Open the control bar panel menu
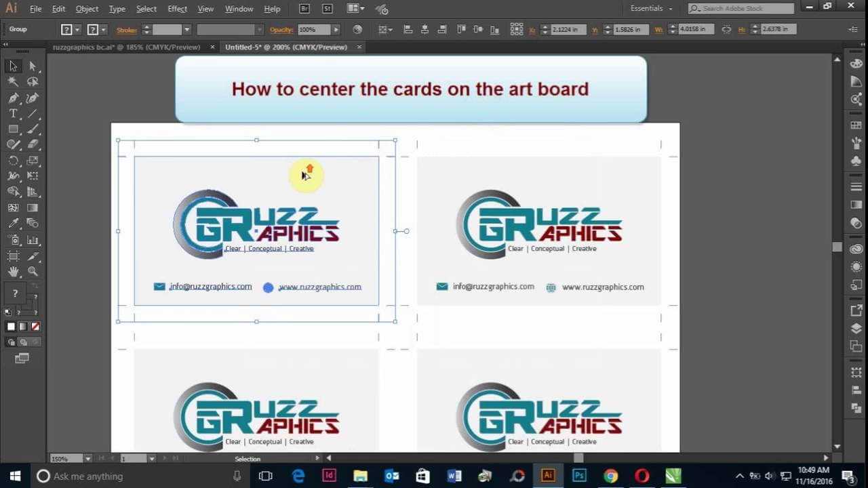The width and height of the screenshot is (868, 488). (x=852, y=30)
